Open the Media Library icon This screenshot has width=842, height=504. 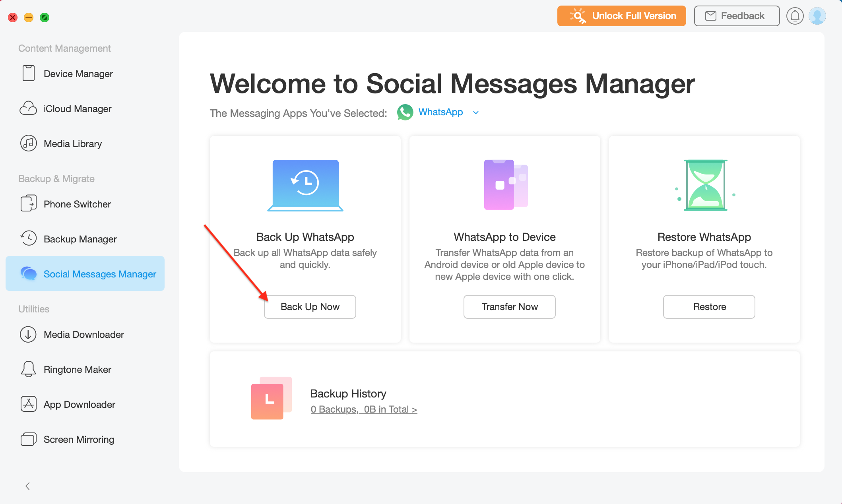[28, 143]
